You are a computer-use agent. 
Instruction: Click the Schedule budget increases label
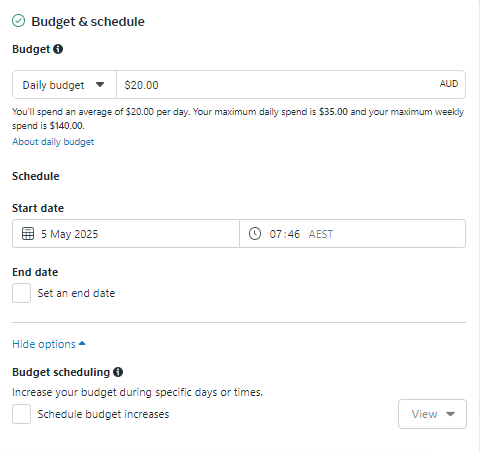[x=103, y=414]
